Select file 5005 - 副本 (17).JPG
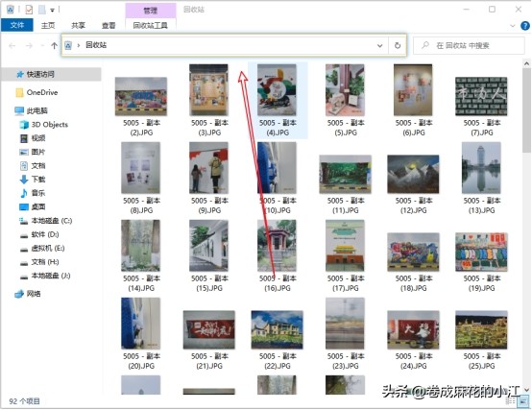 346,255
